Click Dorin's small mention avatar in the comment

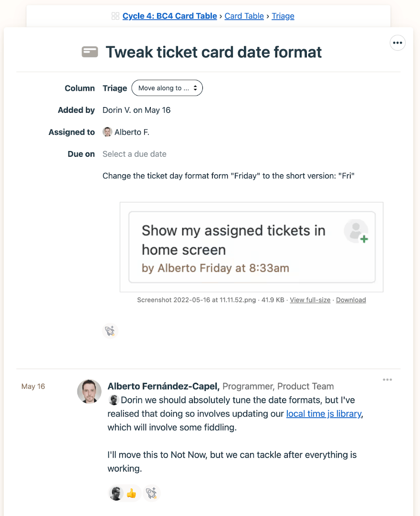pos(114,400)
